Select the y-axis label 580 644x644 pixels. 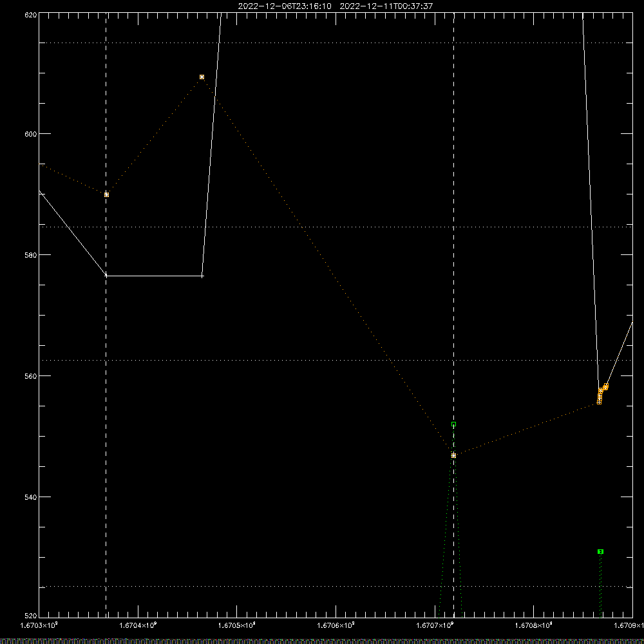(31, 254)
